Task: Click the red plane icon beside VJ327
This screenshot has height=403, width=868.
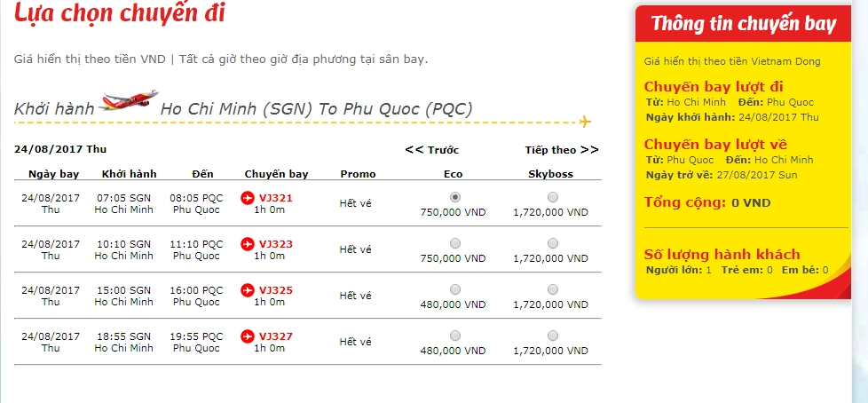Action: (x=248, y=336)
